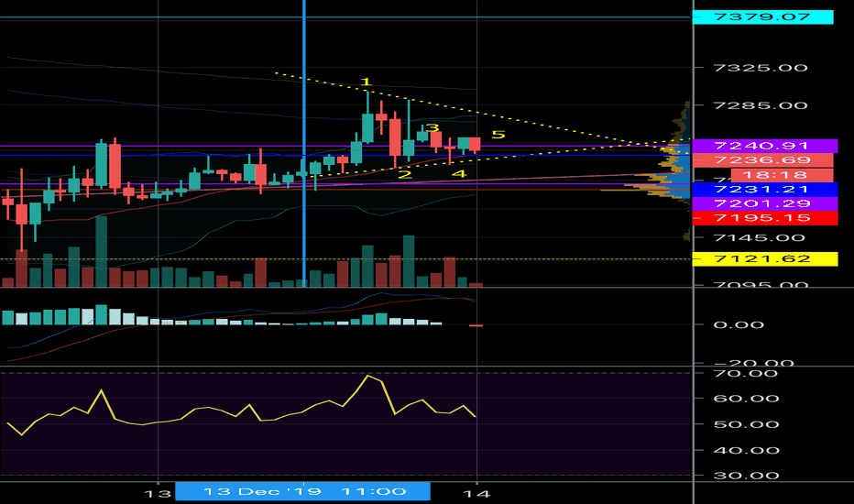The width and height of the screenshot is (854, 504).
Task: Click the yellow 7121.62 price label
Action: coord(765,258)
